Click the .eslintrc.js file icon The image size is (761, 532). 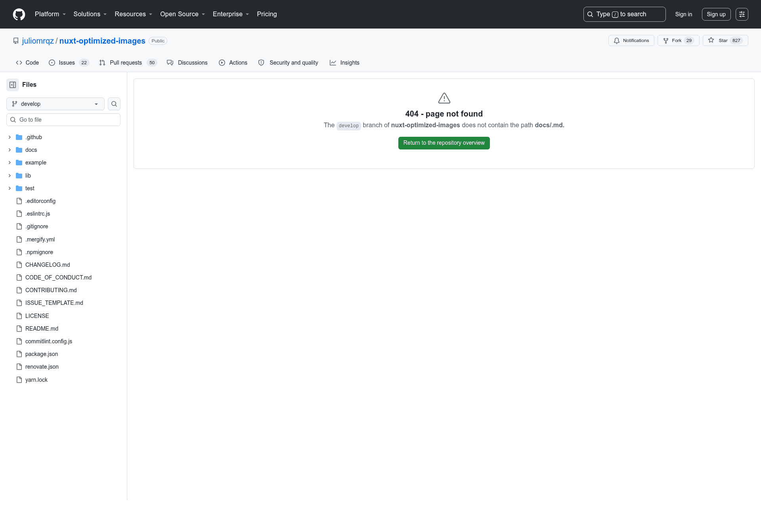[19, 214]
